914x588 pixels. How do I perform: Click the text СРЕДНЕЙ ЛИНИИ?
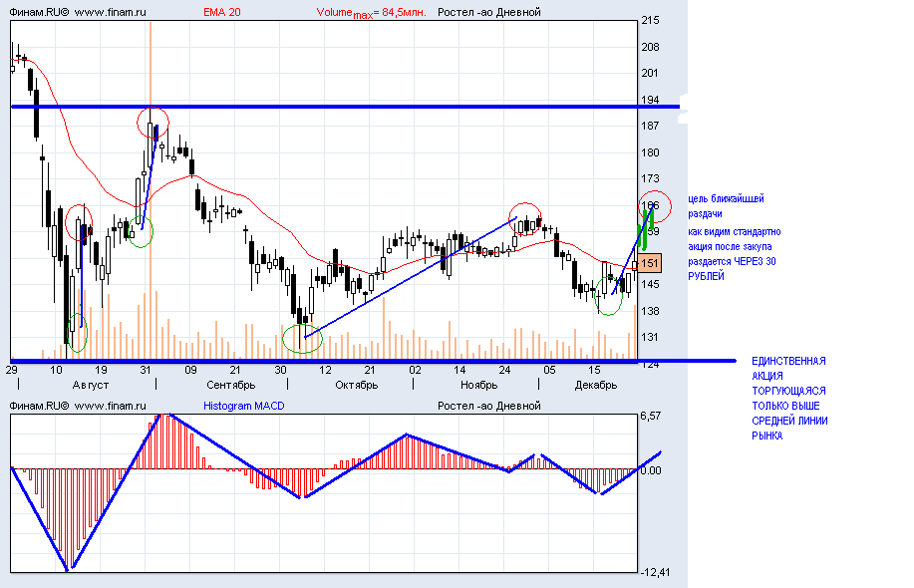click(x=789, y=421)
